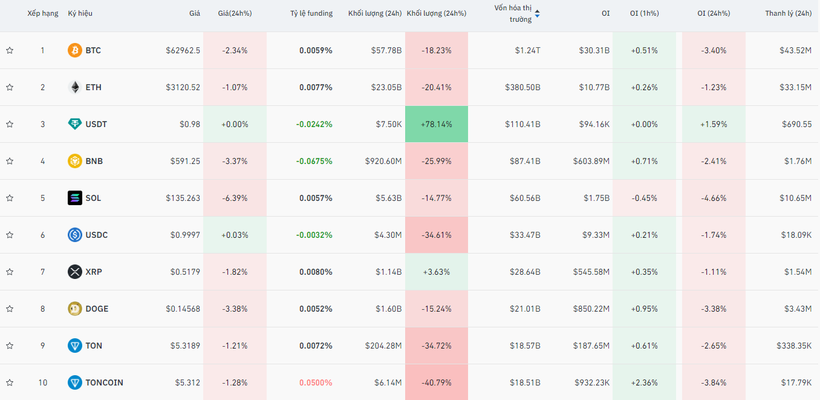Click the Dogecoin logo
The height and width of the screenshot is (400, 820).
point(75,309)
